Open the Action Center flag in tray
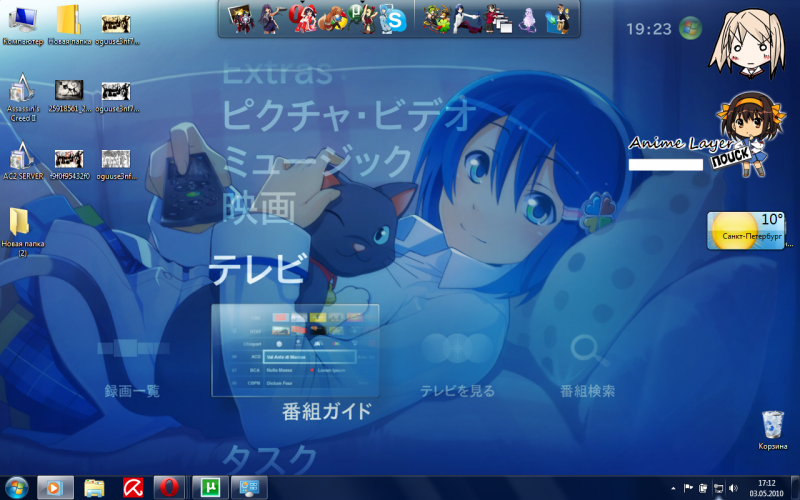This screenshot has width=800, height=500. pos(687,488)
